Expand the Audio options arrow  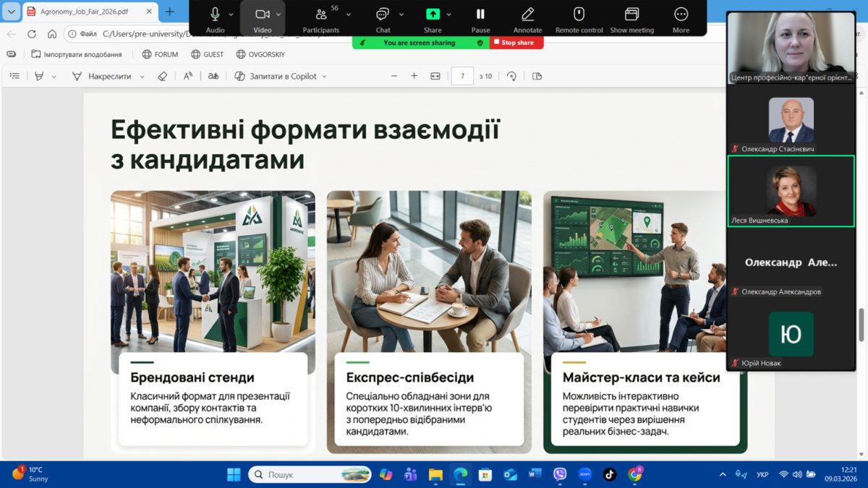[231, 14]
